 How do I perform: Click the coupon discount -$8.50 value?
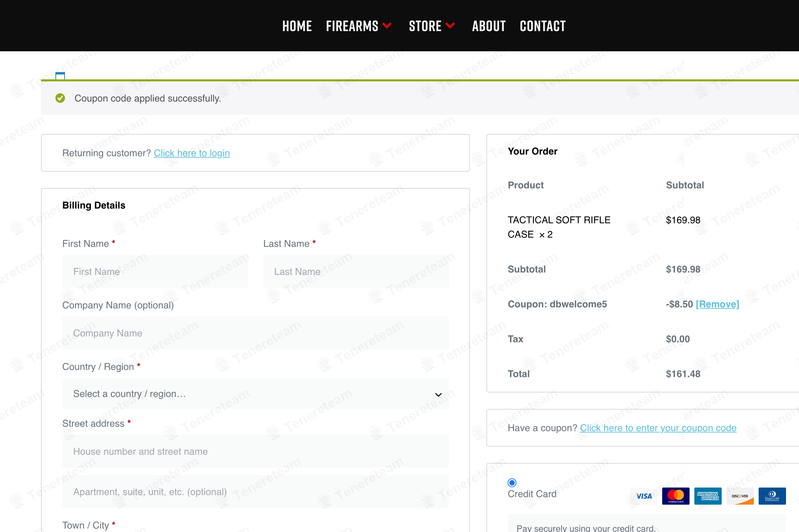point(679,304)
